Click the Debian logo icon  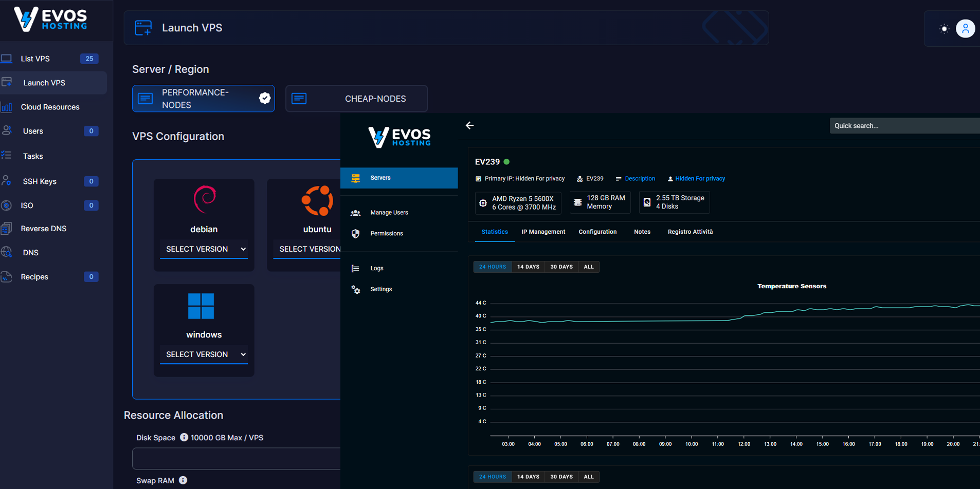(204, 199)
